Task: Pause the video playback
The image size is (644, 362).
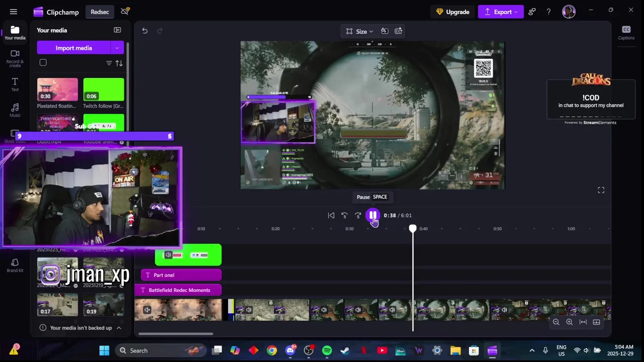Action: tap(373, 215)
